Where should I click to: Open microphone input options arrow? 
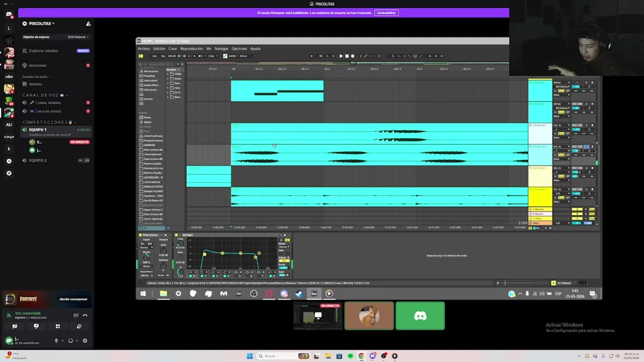[62, 340]
